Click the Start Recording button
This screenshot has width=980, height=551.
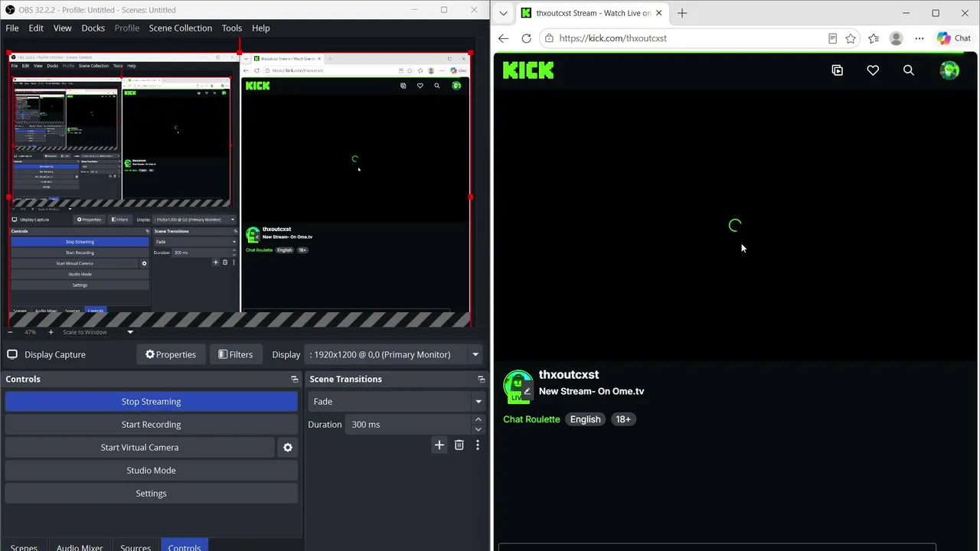(x=151, y=425)
